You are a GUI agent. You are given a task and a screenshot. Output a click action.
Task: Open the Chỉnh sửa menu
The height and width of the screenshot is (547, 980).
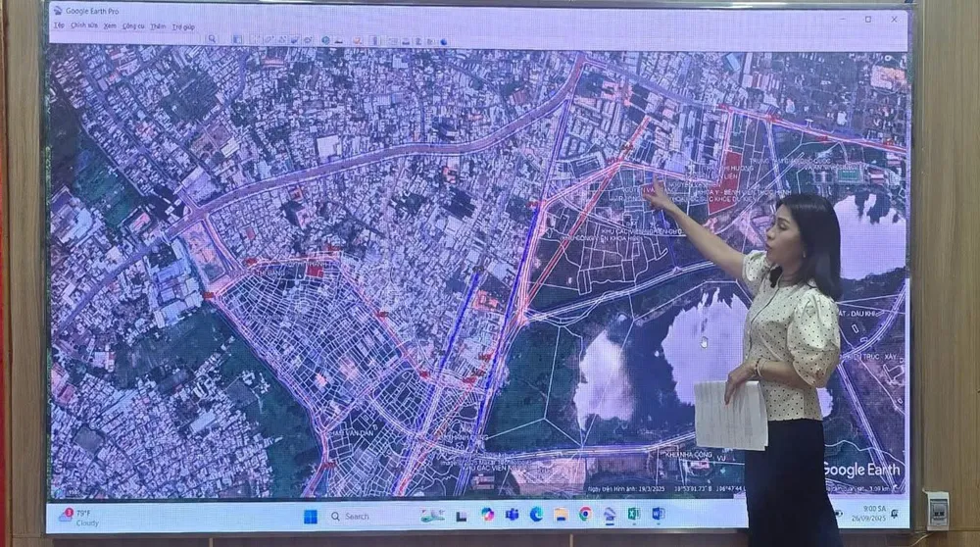[x=83, y=25]
